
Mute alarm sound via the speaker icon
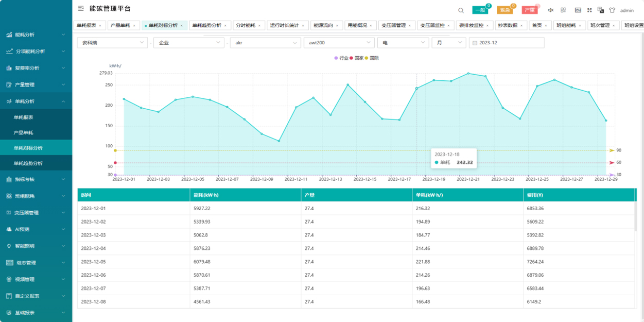[550, 10]
